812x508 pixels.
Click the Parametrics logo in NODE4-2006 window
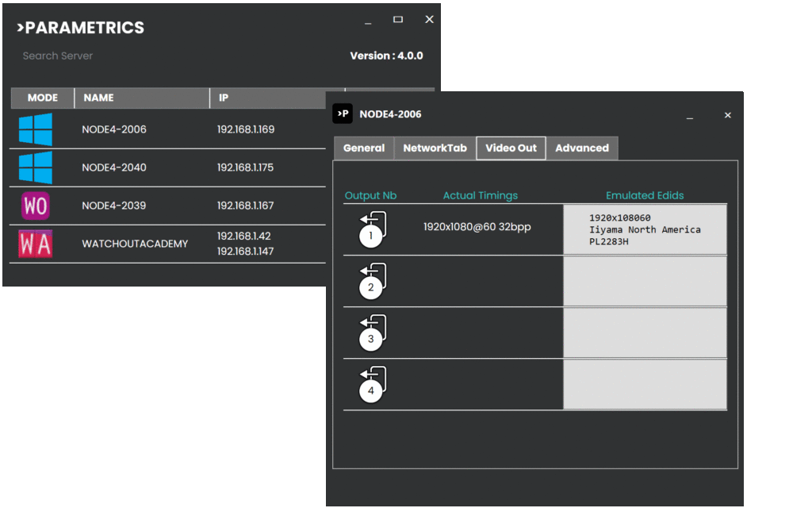[x=342, y=114]
